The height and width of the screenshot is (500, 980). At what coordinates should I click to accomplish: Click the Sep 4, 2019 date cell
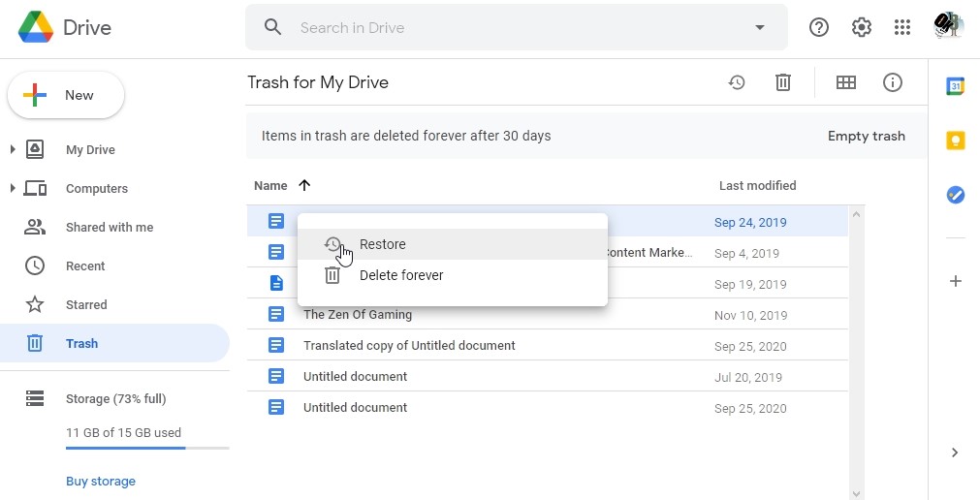click(x=747, y=254)
